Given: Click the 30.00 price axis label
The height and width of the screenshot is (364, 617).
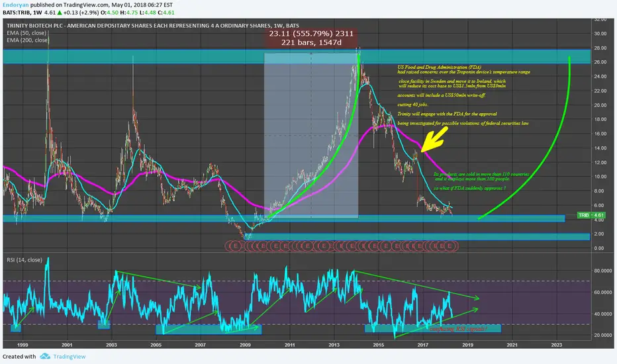Looking at the screenshot, I should (600, 34).
